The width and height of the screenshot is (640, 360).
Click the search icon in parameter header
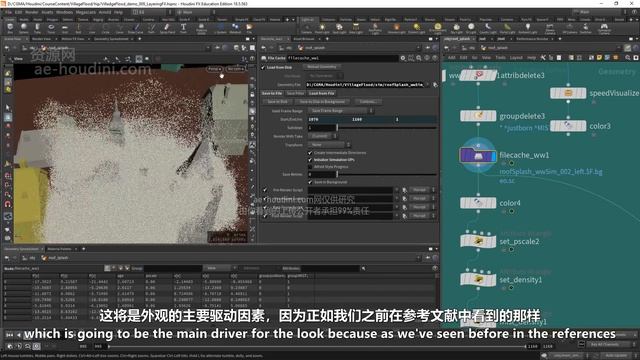coord(419,58)
